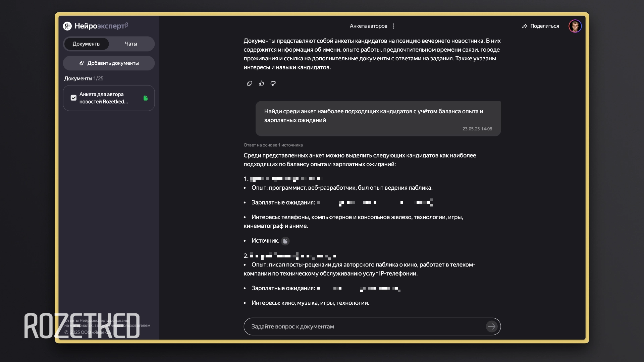Image resolution: width=644 pixels, height=362 pixels.
Task: Open the user profile avatar
Action: pyautogui.click(x=575, y=26)
